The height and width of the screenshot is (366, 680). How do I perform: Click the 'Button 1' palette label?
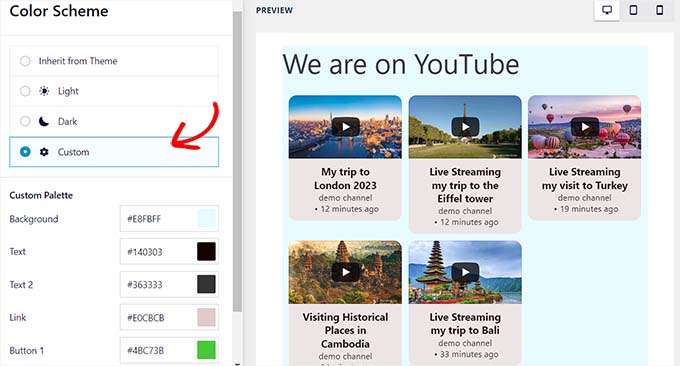(x=26, y=350)
